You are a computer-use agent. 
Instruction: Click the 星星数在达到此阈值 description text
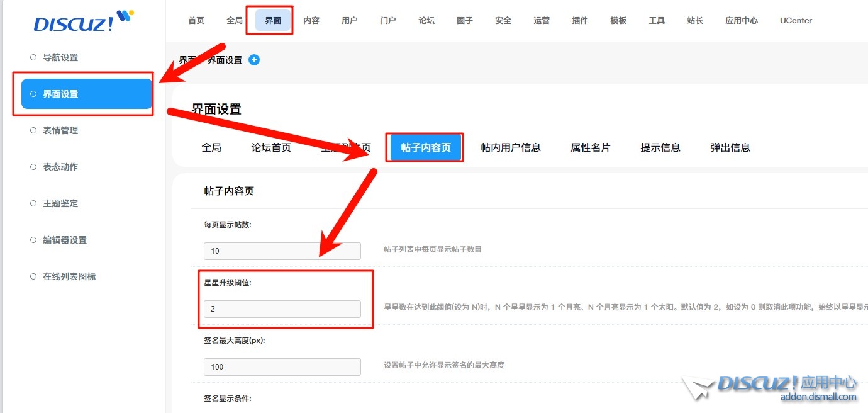point(626,307)
